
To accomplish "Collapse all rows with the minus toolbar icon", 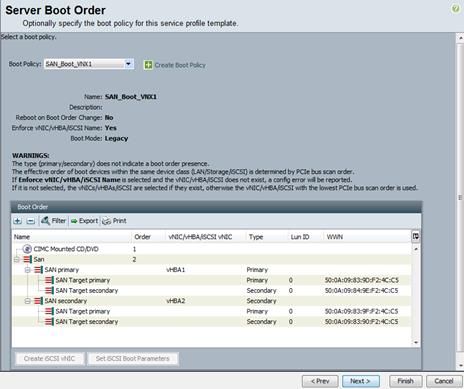I will [30, 221].
